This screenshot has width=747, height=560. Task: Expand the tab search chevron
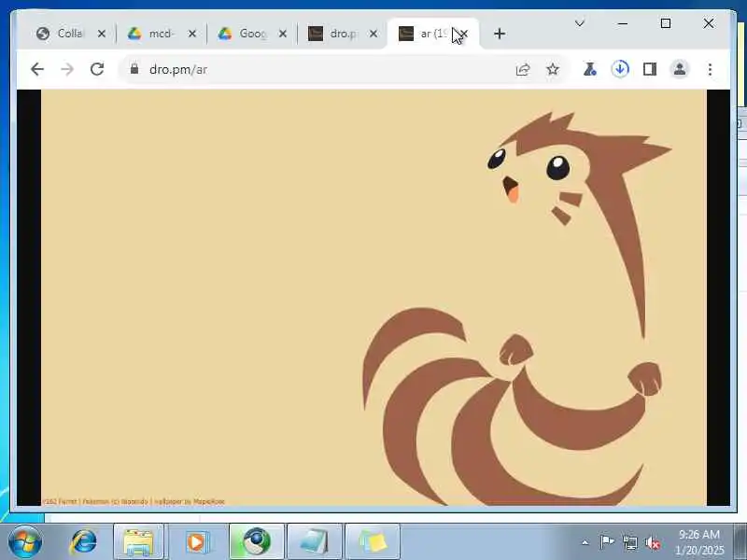pyautogui.click(x=579, y=23)
